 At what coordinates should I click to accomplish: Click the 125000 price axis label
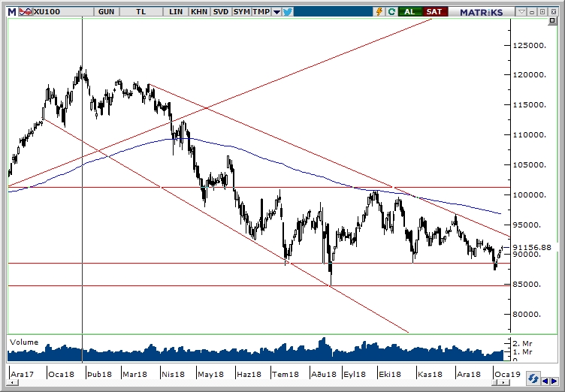click(x=530, y=45)
